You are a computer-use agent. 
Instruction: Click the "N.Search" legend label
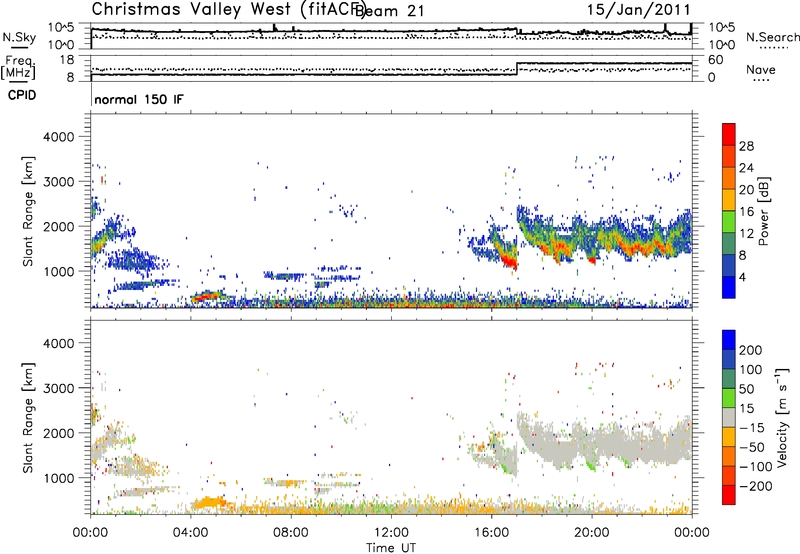tap(773, 37)
